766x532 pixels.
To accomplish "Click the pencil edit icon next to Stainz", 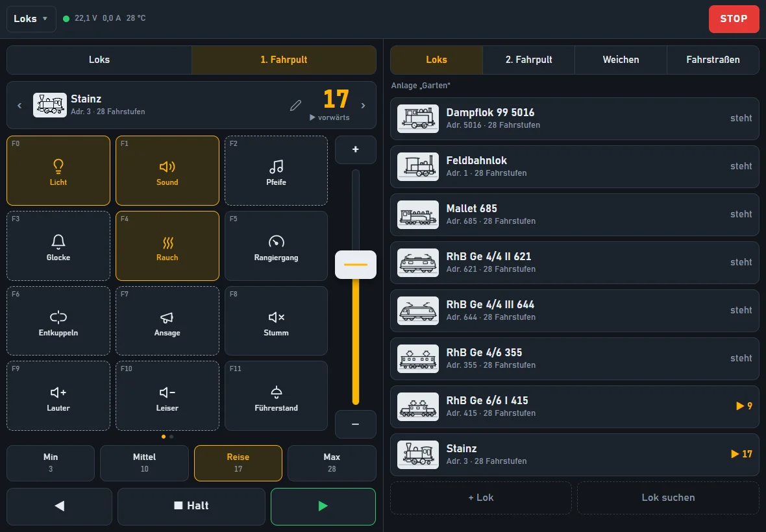I will coord(295,105).
